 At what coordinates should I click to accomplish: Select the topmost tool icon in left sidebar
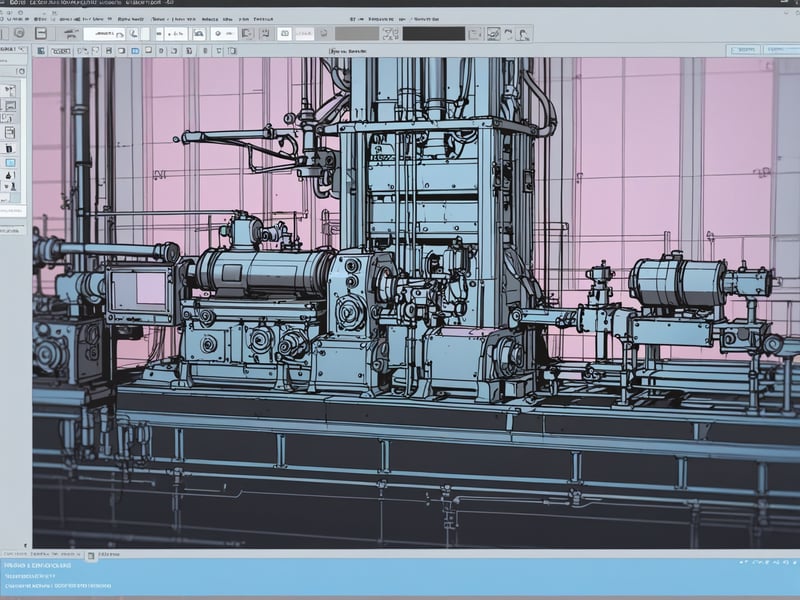pos(11,88)
